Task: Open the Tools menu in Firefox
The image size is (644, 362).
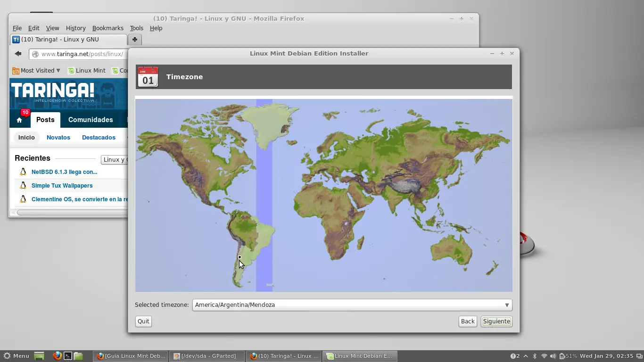Action: click(x=136, y=28)
